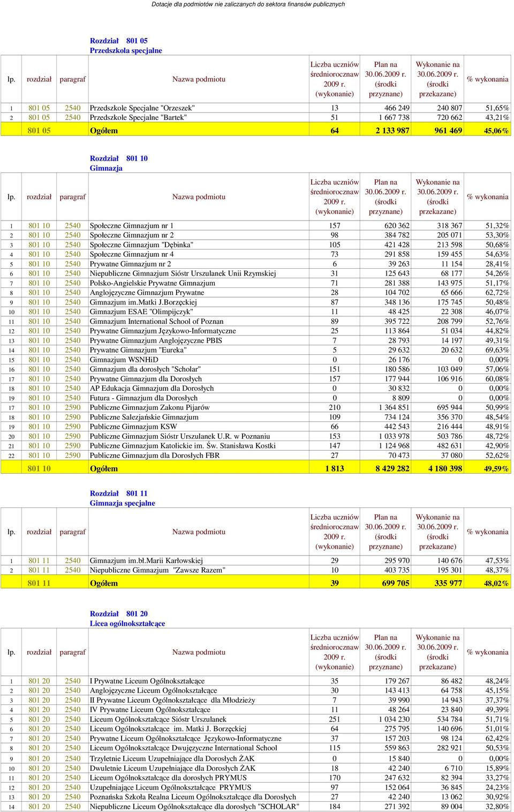514x812 pixels.
Task: Click "Publiczne Gimnazjum Zakonu Pijarów"
Action: (x=150, y=409)
